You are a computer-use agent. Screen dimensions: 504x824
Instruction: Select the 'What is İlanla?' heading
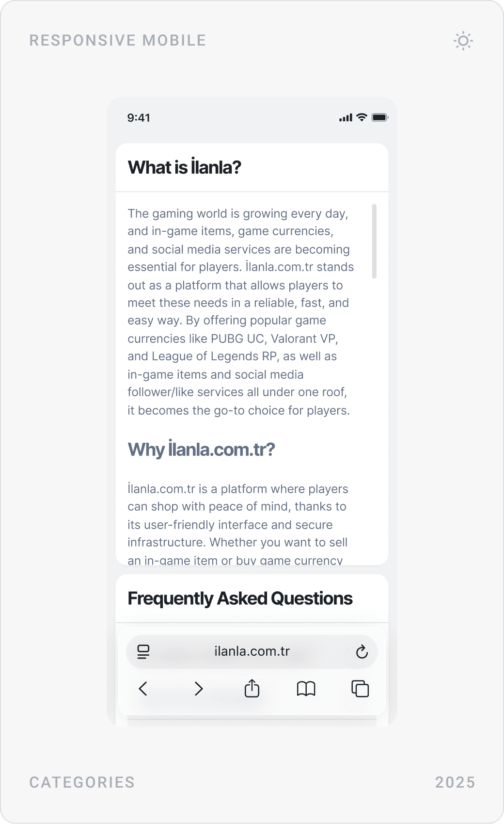point(184,167)
